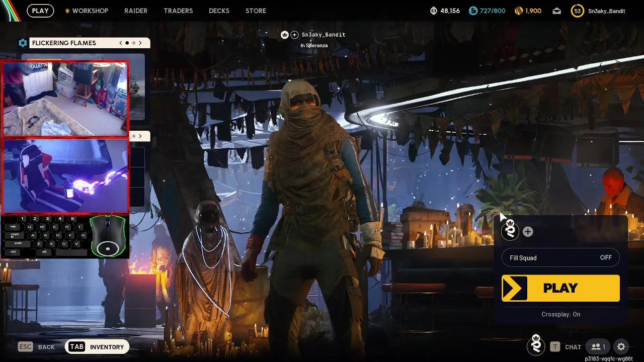Open the DECKS tab
This screenshot has height=362, width=644.
click(219, 11)
